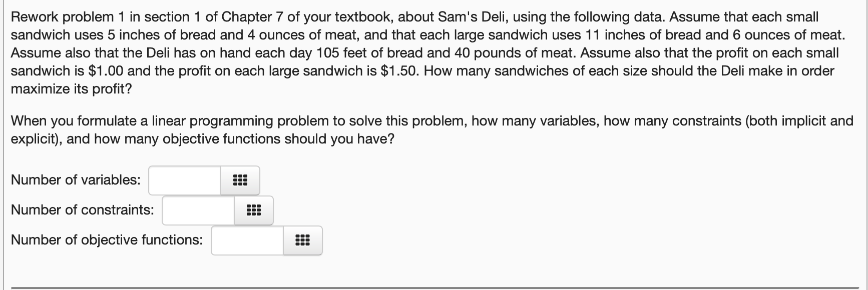The height and width of the screenshot is (290, 868).
Task: Place cursor in the variables input field
Action: [x=184, y=180]
